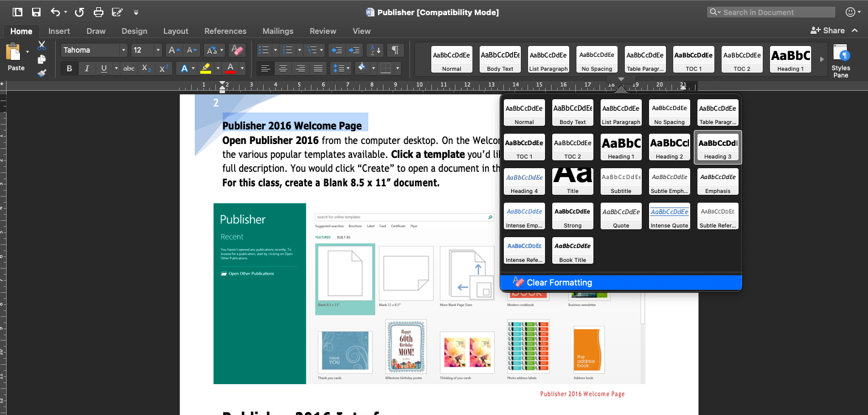The image size is (868, 415).
Task: Click the Redo icon
Action: [79, 12]
